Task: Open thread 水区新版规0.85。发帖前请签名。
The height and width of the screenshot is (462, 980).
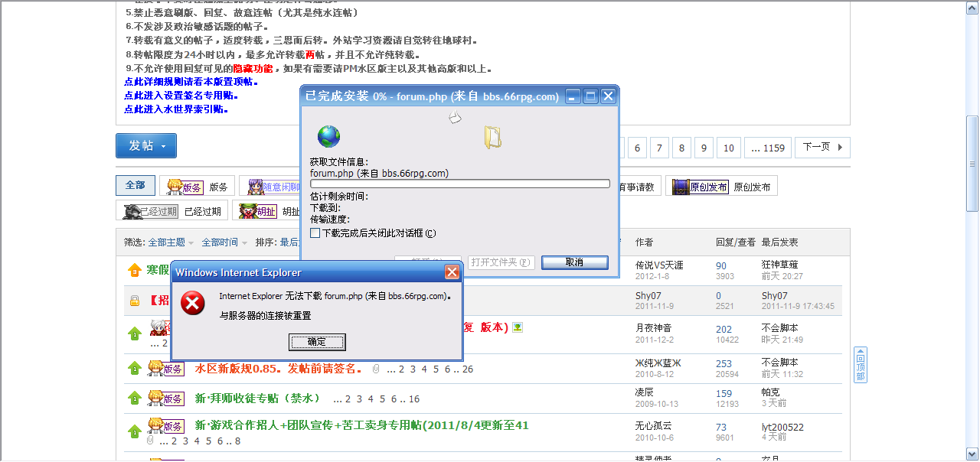Action: (x=279, y=369)
